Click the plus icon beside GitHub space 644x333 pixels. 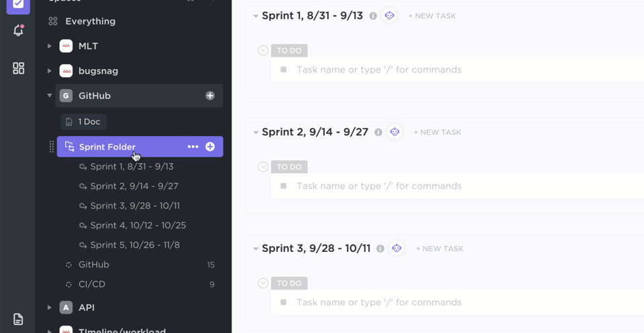210,96
